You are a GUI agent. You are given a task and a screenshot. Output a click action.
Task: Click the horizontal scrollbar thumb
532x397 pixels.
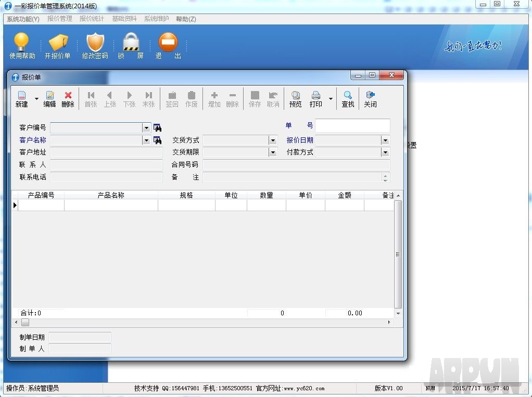pyautogui.click(x=25, y=323)
